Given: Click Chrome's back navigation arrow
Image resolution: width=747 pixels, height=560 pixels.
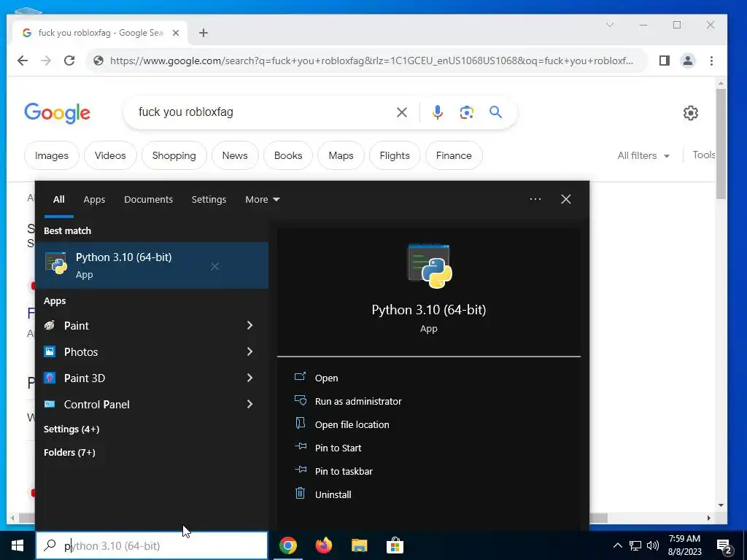Looking at the screenshot, I should click(23, 61).
